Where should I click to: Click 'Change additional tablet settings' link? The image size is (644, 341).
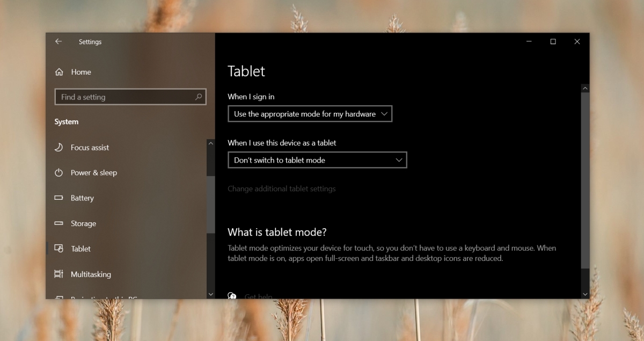pos(282,188)
